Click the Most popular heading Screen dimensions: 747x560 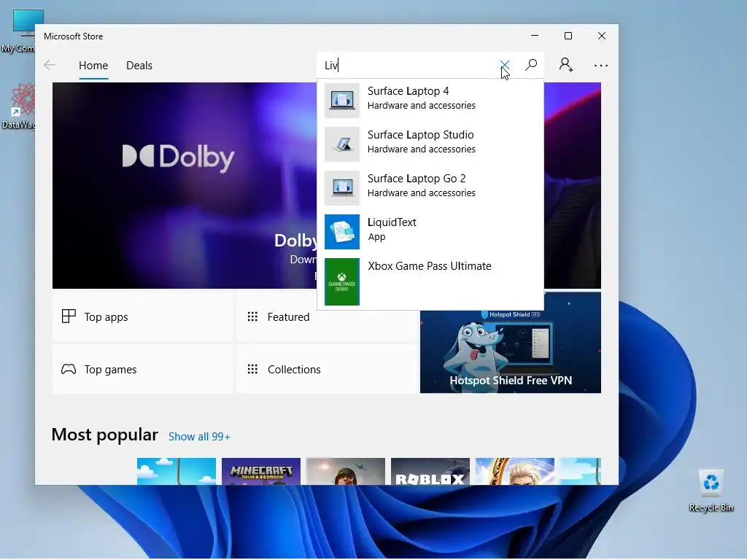tap(104, 435)
